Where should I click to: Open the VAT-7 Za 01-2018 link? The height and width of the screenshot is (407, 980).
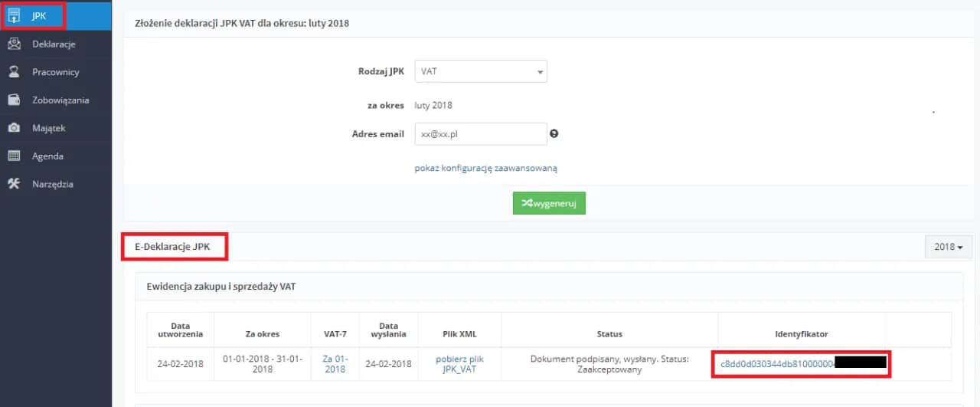pos(335,364)
